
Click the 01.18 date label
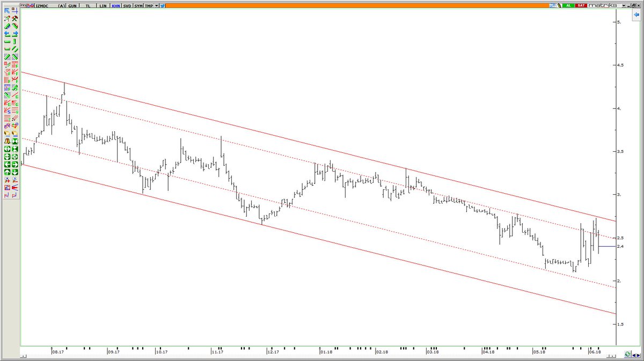click(x=326, y=352)
